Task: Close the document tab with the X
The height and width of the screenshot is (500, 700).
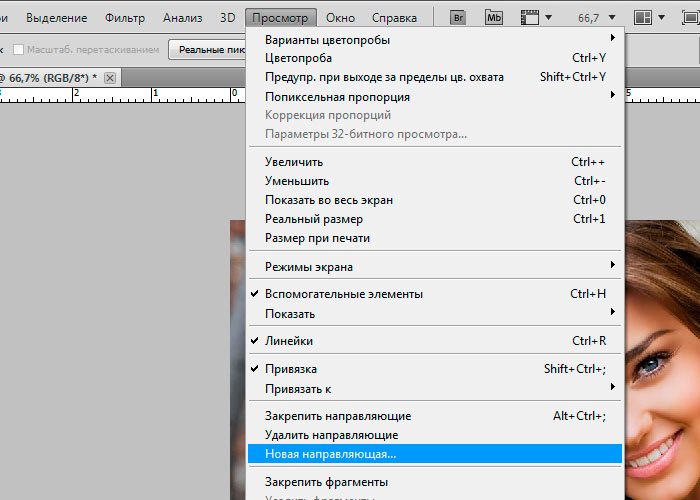Action: pos(110,78)
